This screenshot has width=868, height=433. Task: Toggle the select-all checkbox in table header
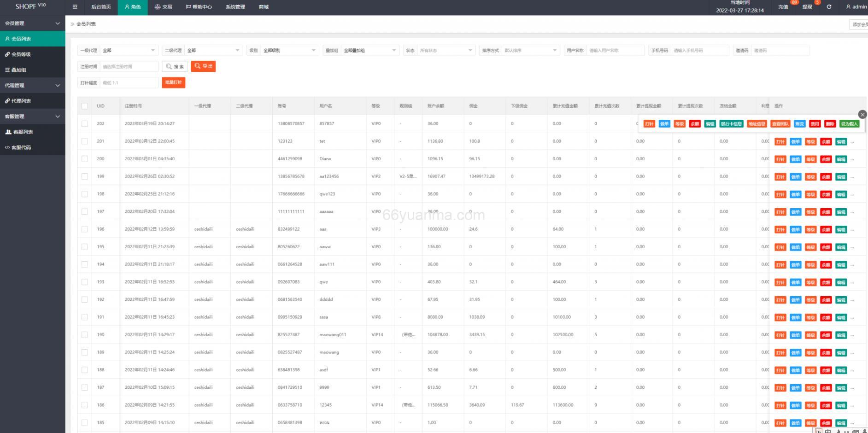[x=85, y=106]
